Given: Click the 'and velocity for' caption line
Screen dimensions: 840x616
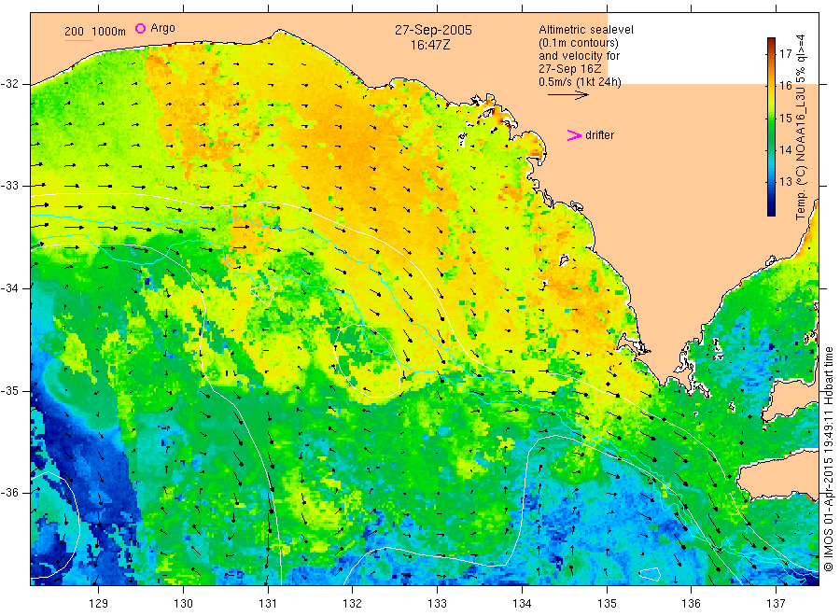Looking at the screenshot, I should click(579, 56).
